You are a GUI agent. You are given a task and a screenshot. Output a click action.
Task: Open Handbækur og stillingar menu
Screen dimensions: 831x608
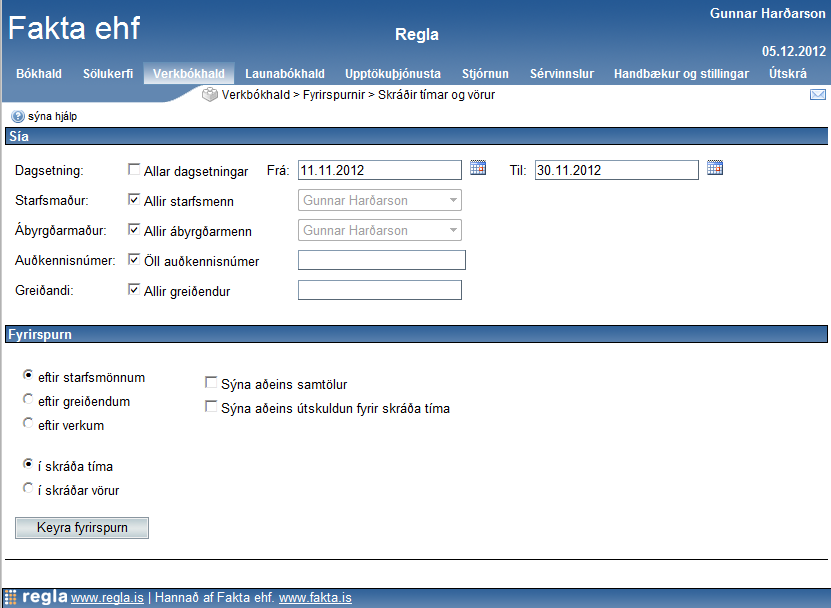681,74
